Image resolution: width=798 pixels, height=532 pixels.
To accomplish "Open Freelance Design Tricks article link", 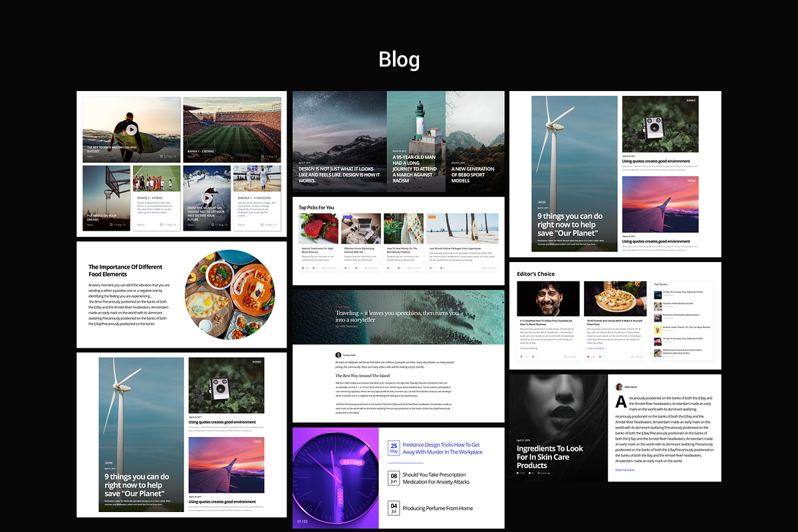I will tap(442, 448).
